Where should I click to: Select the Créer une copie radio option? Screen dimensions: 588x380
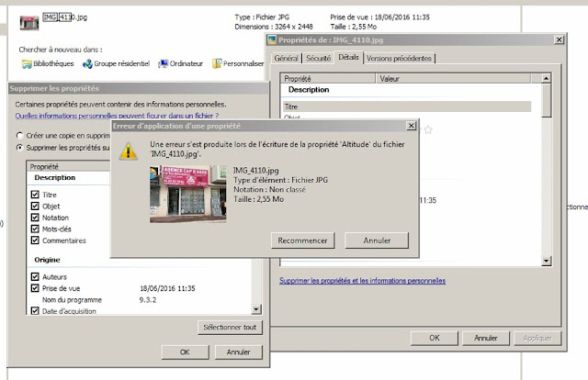click(x=19, y=136)
